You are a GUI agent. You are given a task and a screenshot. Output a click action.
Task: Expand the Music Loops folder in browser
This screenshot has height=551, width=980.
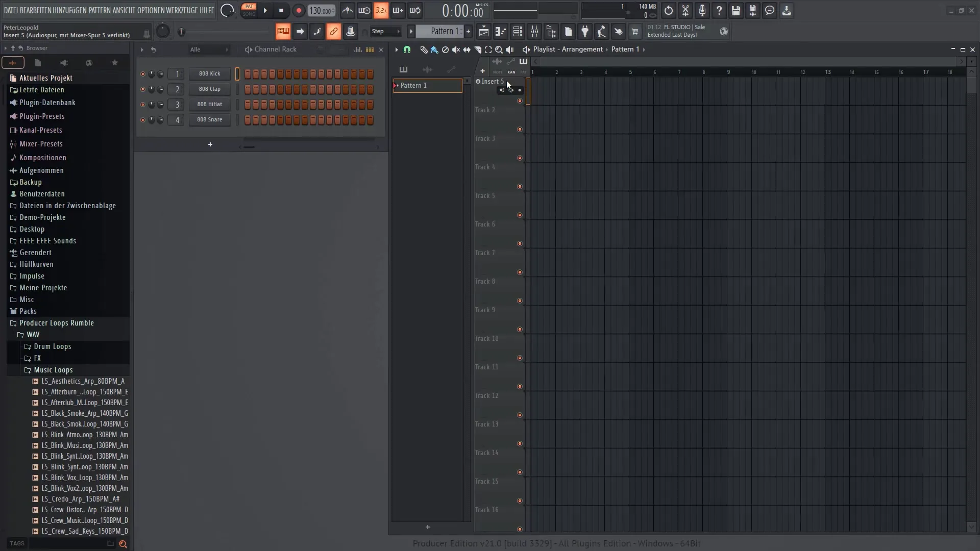53,369
